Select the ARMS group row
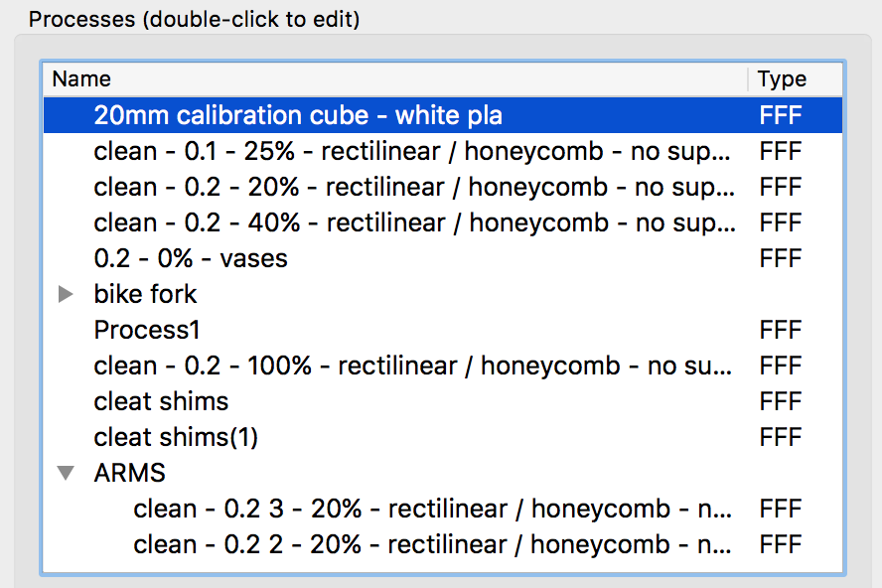Image resolution: width=882 pixels, height=588 pixels. click(443, 473)
